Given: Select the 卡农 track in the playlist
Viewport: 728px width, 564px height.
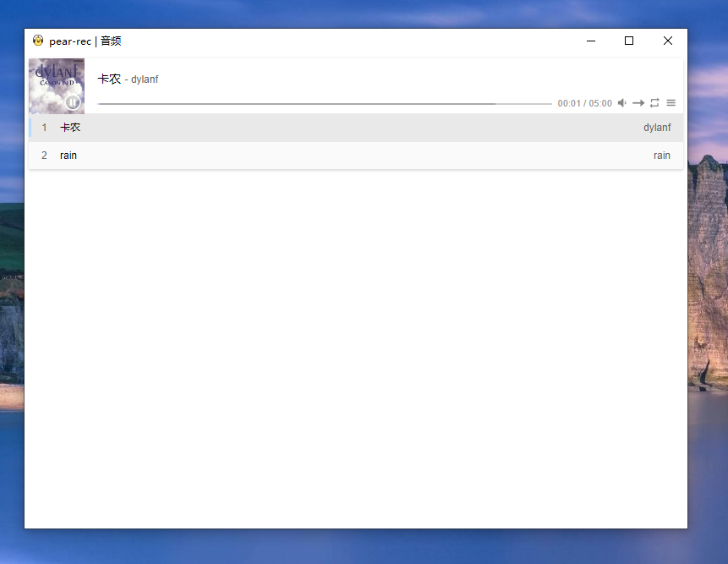Looking at the screenshot, I should pos(70,128).
